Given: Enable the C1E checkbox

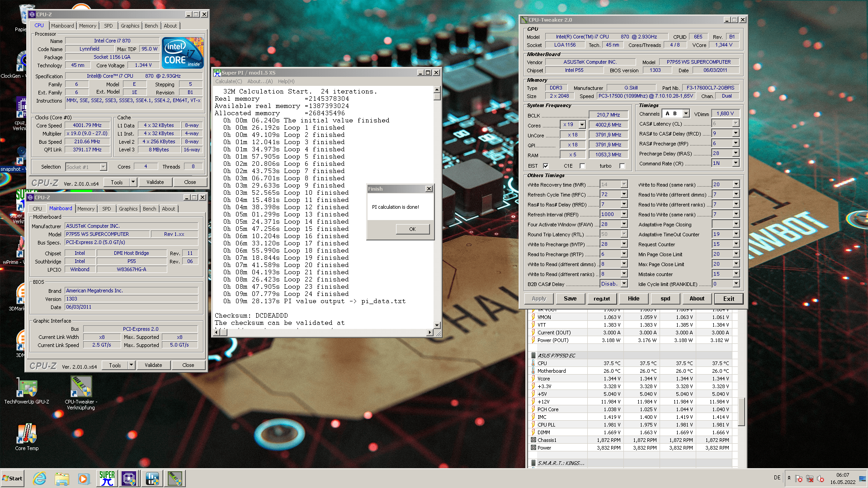Looking at the screenshot, I should click(582, 166).
